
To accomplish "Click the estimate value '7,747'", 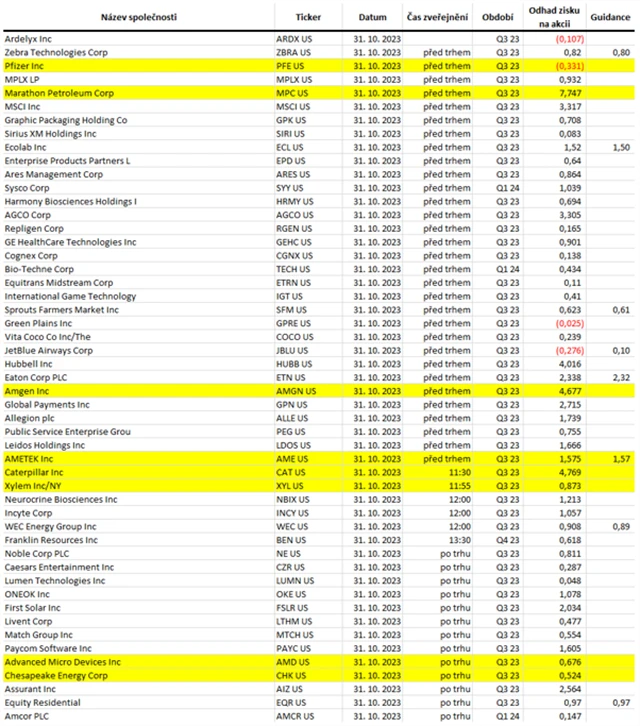I will click(x=570, y=93).
